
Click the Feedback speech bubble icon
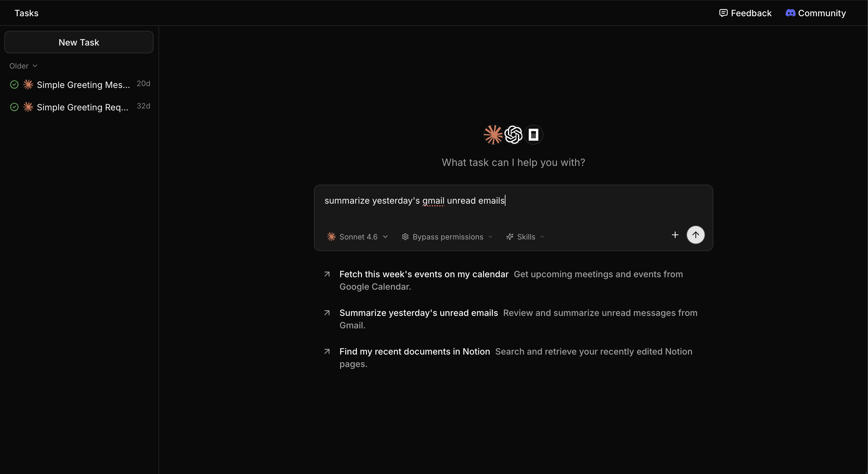pyautogui.click(x=723, y=13)
